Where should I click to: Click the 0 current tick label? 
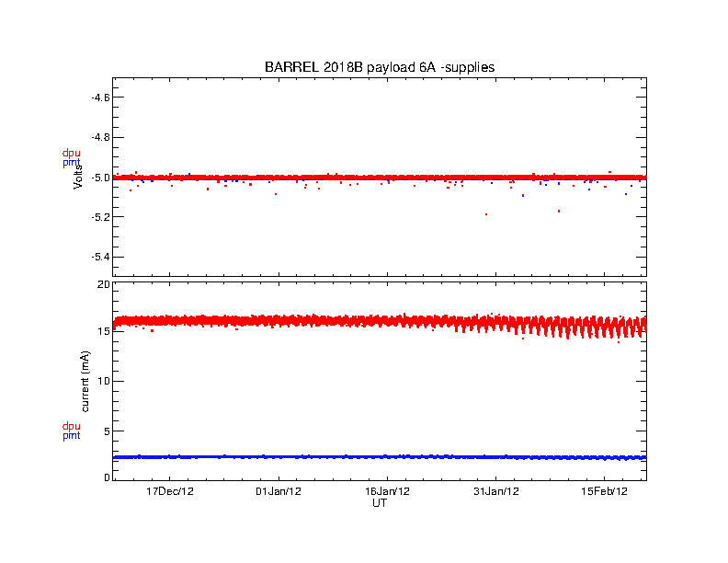107,477
